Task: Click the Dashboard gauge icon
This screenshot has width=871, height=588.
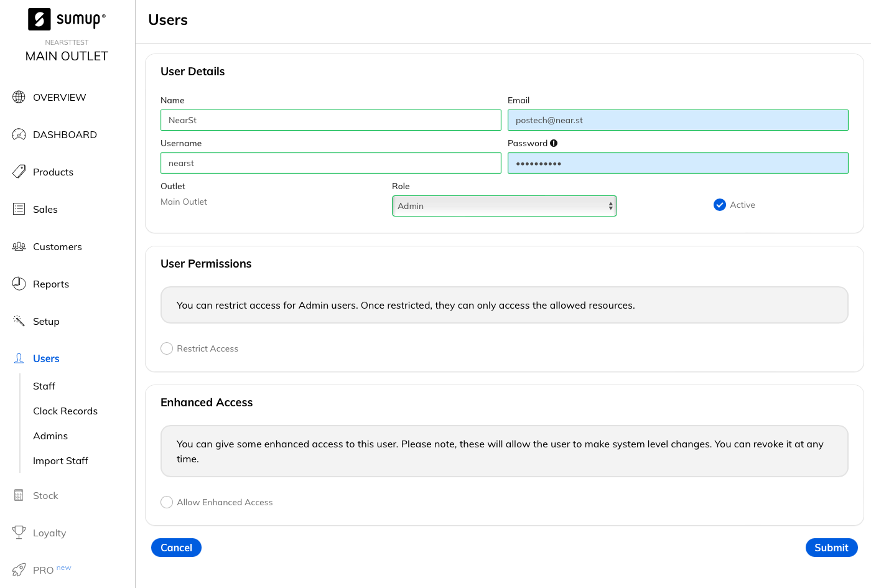Action: tap(19, 134)
